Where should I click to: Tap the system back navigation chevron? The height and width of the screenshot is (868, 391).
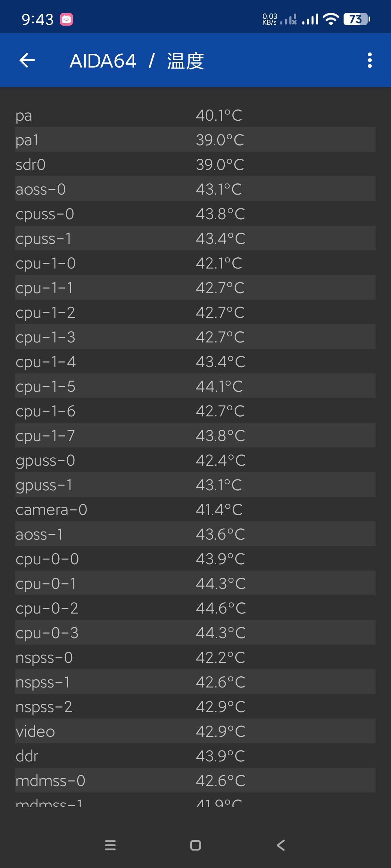(x=281, y=845)
